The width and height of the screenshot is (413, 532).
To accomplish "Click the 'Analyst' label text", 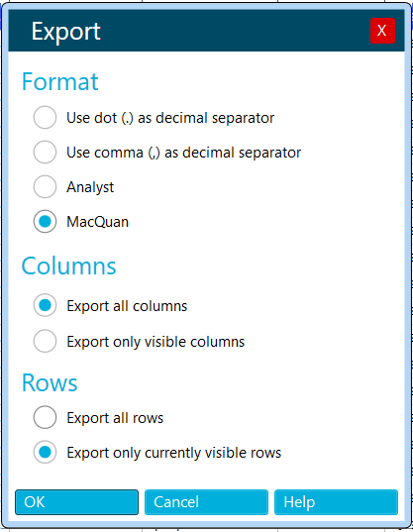I will pyautogui.click(x=90, y=187).
